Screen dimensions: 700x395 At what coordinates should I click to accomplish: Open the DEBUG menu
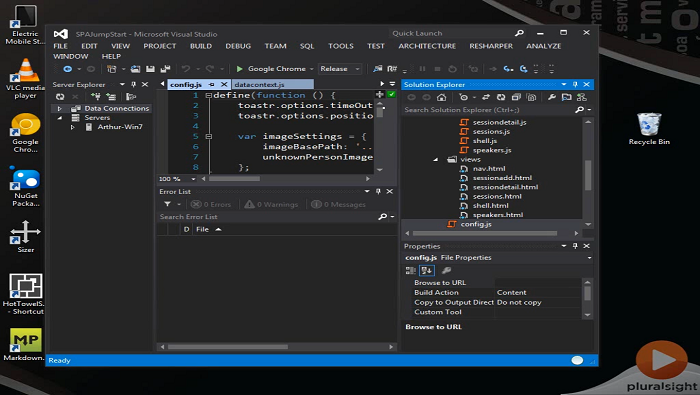pos(238,46)
